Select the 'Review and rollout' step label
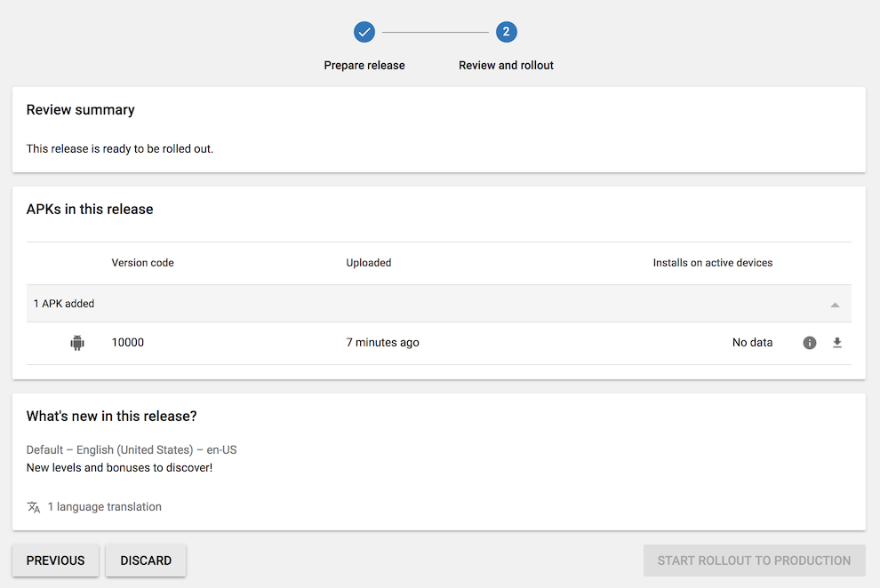This screenshot has width=880, height=588. 506,66
